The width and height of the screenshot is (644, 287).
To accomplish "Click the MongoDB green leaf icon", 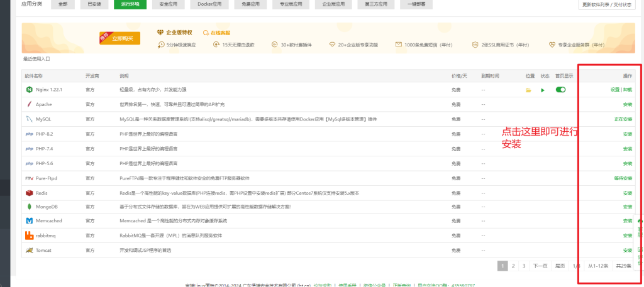I will click(x=29, y=207).
